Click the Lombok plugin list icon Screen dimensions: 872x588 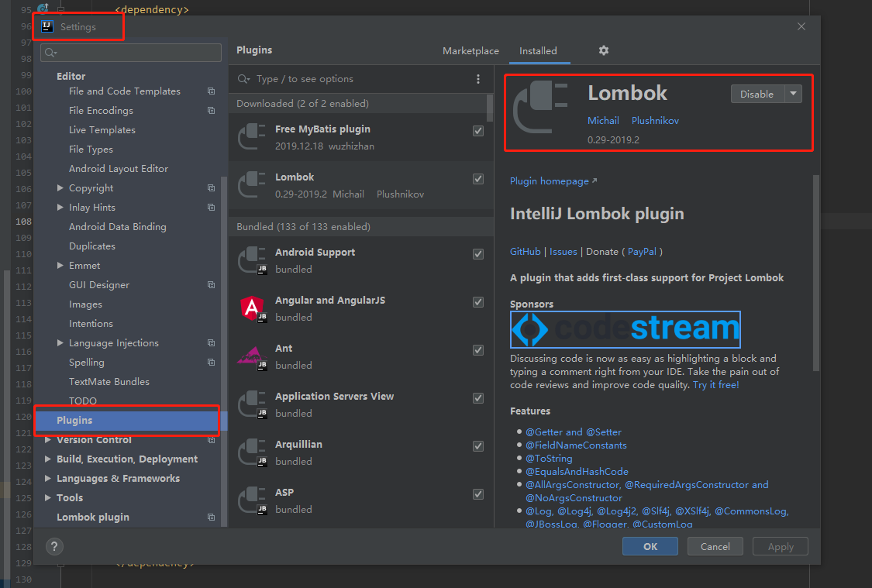[252, 185]
